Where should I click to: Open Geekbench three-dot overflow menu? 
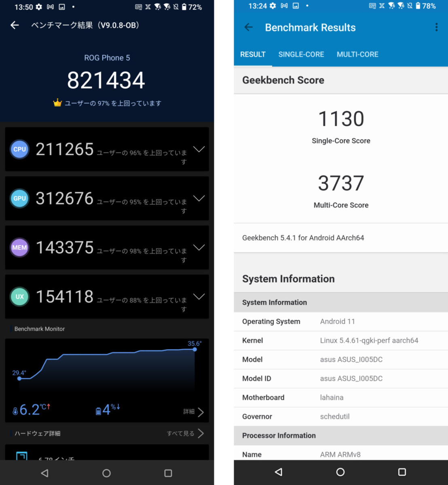click(436, 27)
